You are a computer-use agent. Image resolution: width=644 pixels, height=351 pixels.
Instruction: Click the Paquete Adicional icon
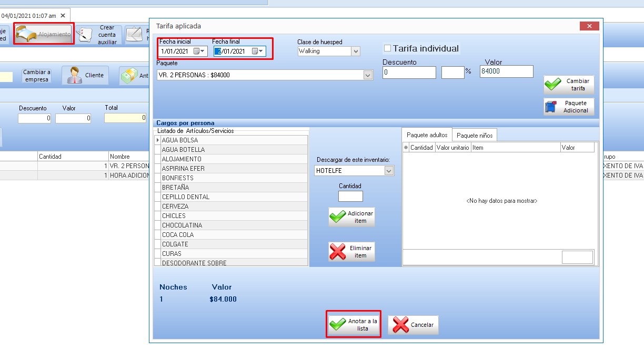[x=551, y=107]
